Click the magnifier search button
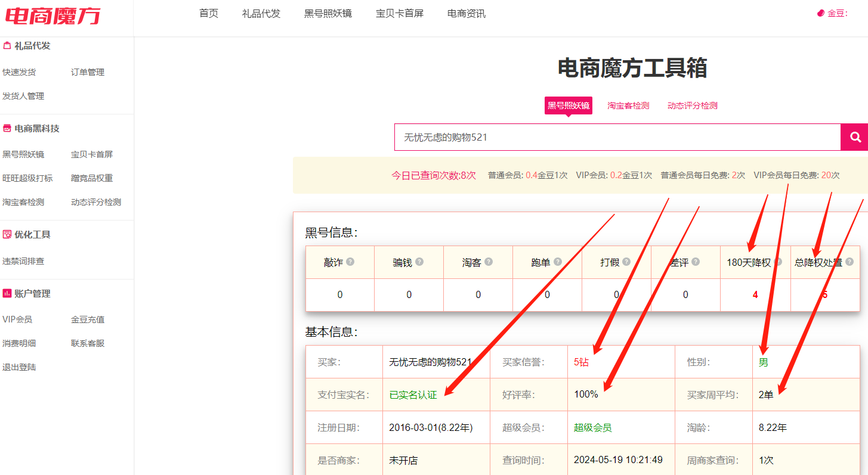 click(x=854, y=137)
